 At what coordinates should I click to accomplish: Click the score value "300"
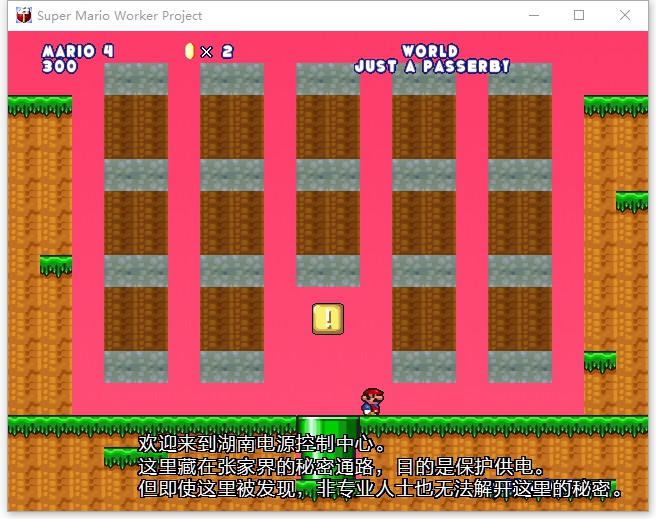60,66
